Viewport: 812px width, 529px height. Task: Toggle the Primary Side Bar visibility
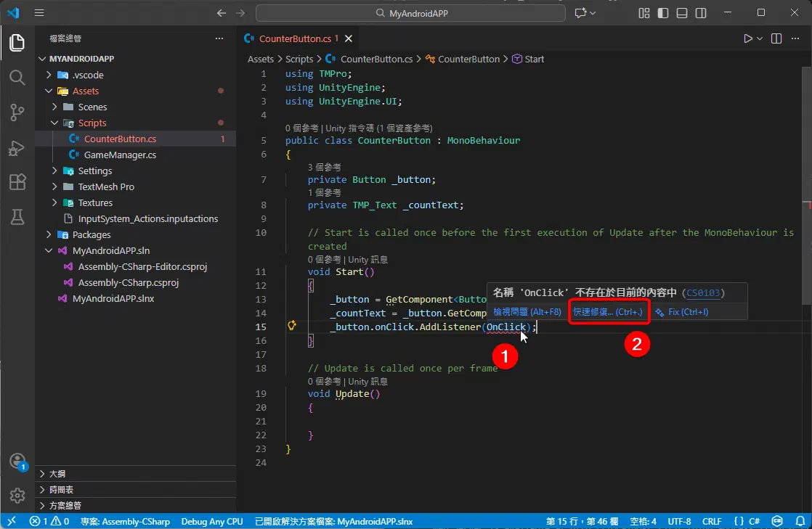662,13
